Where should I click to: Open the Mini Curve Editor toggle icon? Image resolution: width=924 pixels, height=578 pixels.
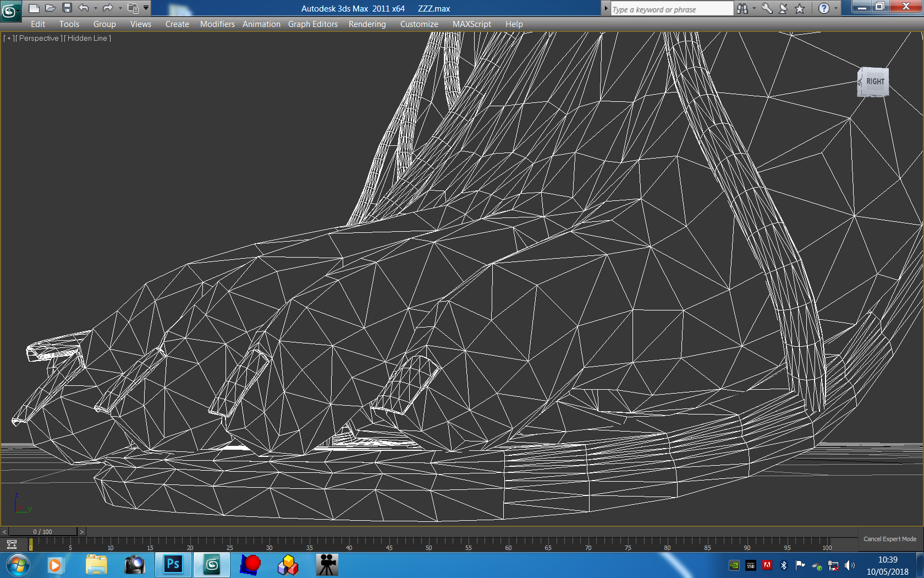(x=12, y=544)
